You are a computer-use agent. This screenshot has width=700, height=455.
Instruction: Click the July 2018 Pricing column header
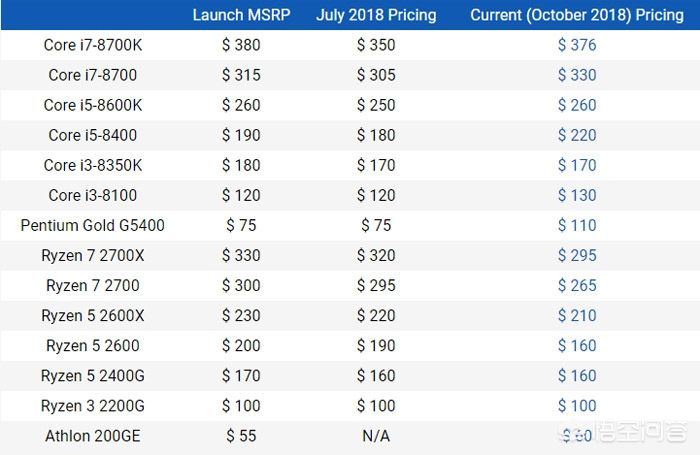(376, 15)
